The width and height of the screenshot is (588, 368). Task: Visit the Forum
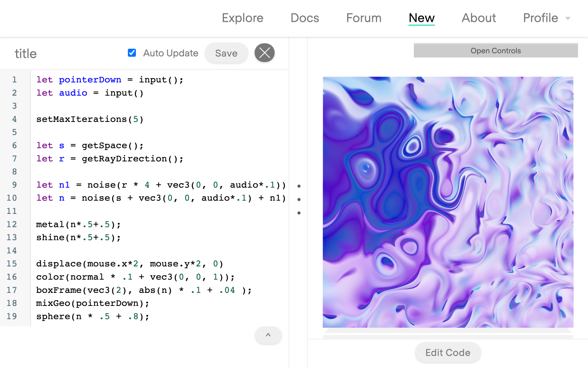(x=363, y=18)
